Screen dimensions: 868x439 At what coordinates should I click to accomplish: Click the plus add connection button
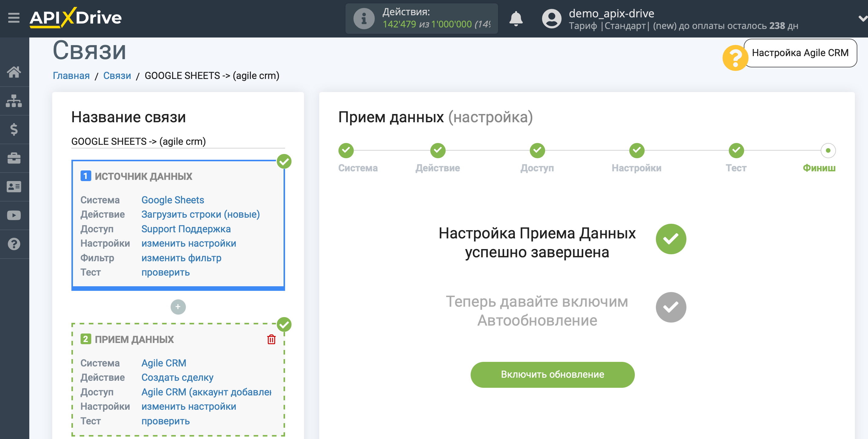tap(178, 307)
